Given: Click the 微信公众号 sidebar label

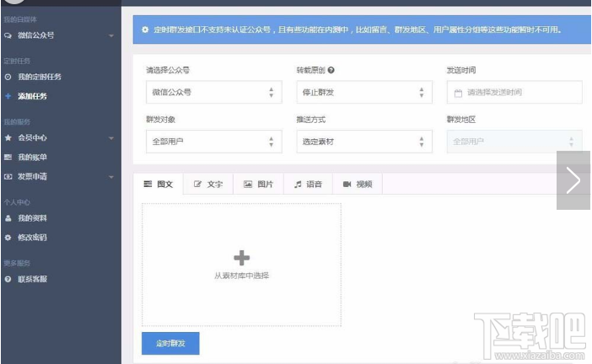Looking at the screenshot, I should point(36,35).
